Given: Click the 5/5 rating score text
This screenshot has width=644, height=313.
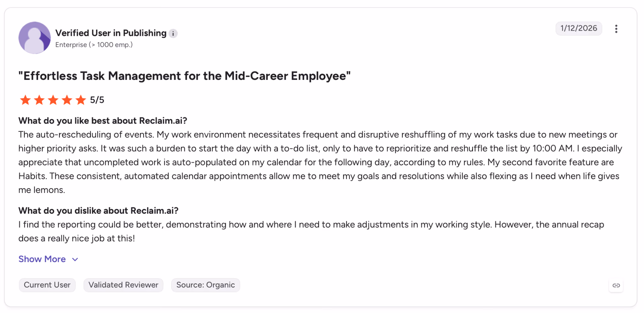Looking at the screenshot, I should (97, 100).
